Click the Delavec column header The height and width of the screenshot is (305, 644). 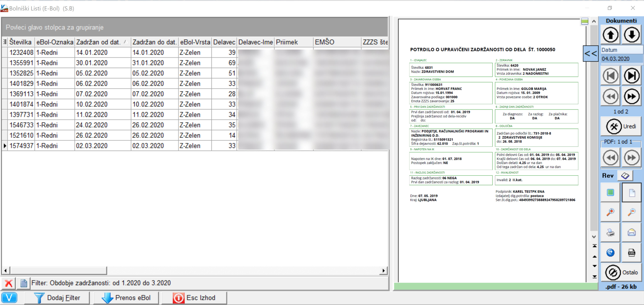point(224,42)
